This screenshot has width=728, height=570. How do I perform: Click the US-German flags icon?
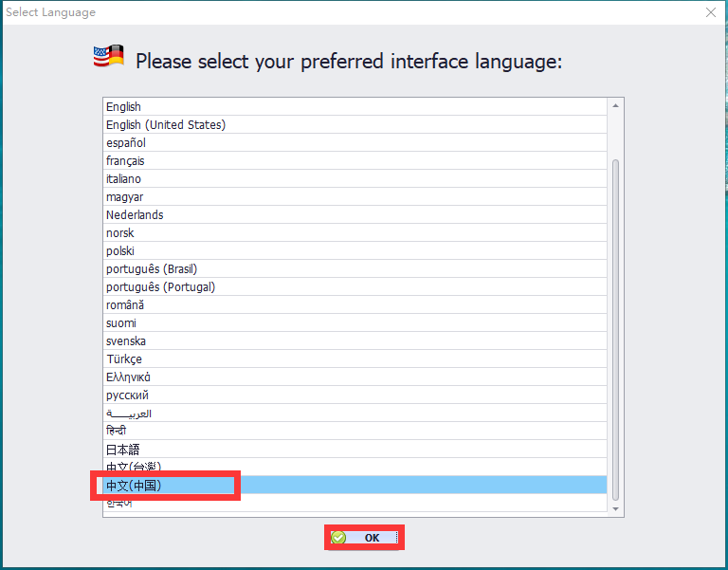pyautogui.click(x=109, y=56)
